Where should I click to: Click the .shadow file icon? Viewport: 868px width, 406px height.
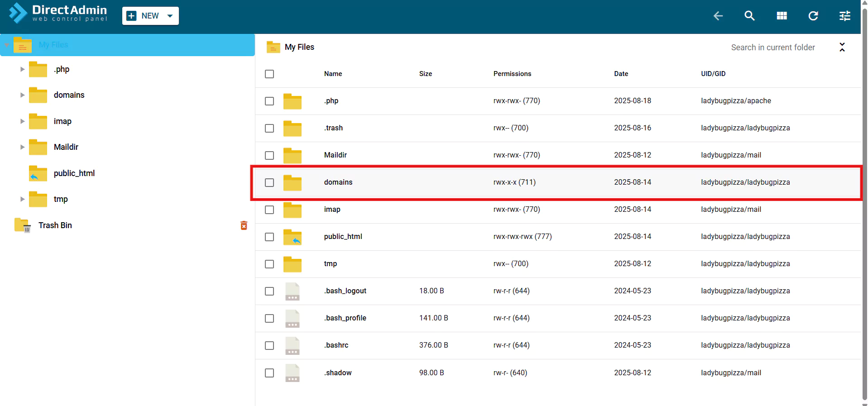(x=293, y=373)
